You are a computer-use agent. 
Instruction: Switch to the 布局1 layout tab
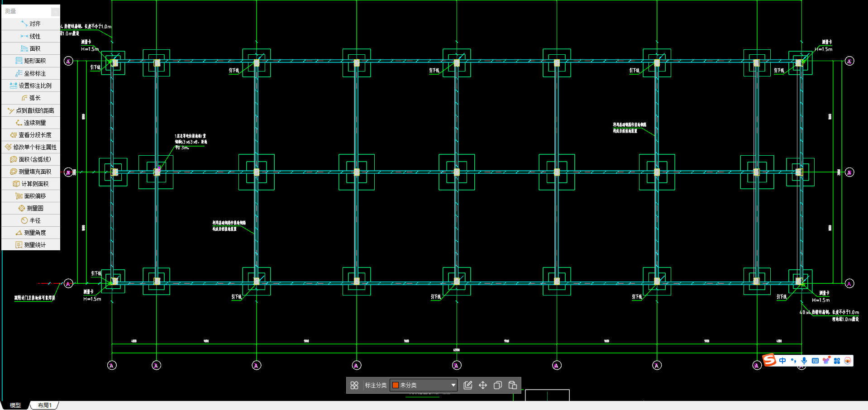(44, 405)
